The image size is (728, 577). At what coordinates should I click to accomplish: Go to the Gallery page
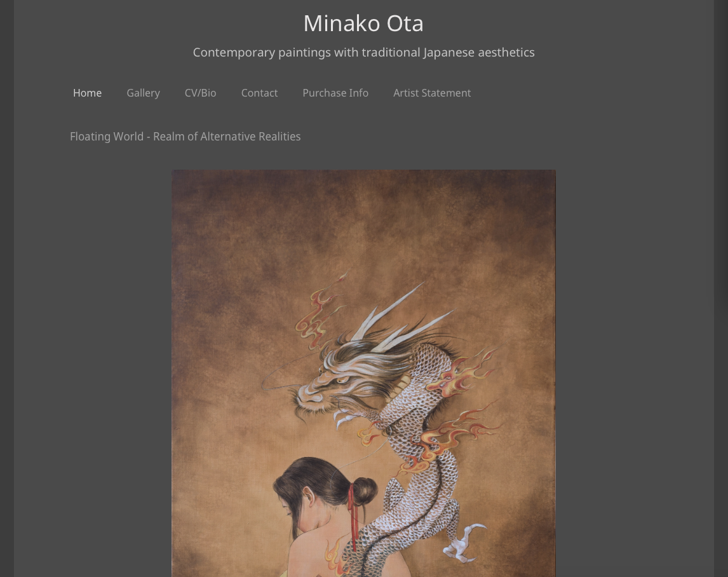pyautogui.click(x=143, y=93)
